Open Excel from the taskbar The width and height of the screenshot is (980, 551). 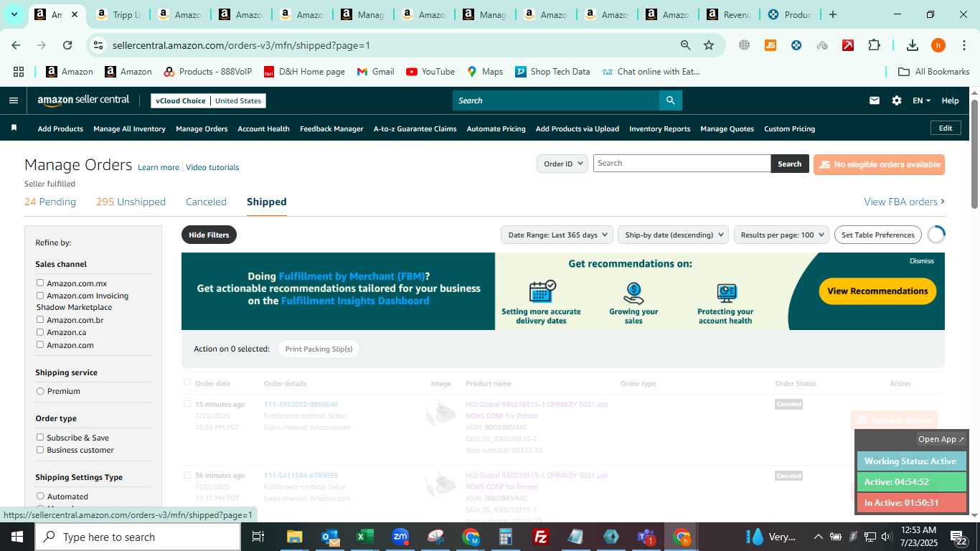click(x=365, y=537)
